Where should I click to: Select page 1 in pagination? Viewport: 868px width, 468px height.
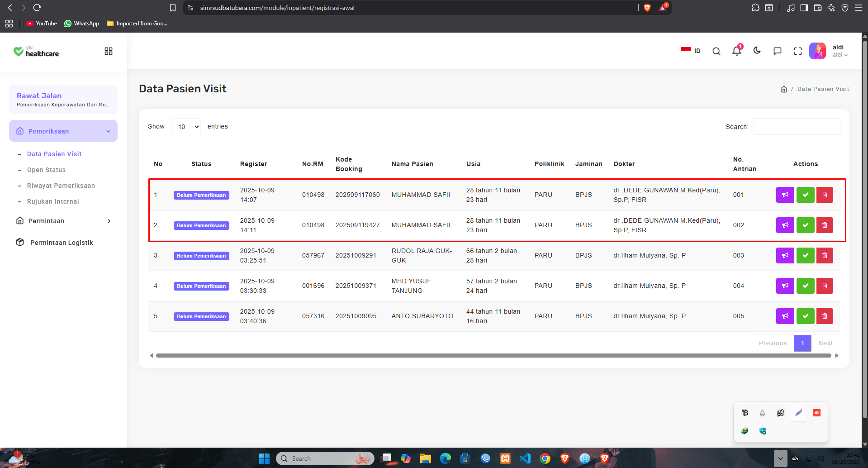coord(802,343)
